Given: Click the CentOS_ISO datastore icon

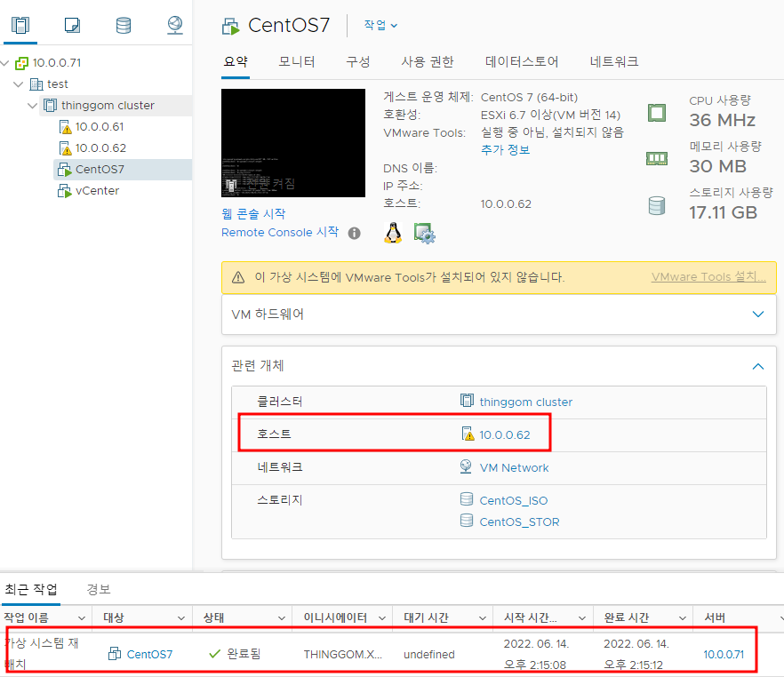Looking at the screenshot, I should (x=467, y=499).
